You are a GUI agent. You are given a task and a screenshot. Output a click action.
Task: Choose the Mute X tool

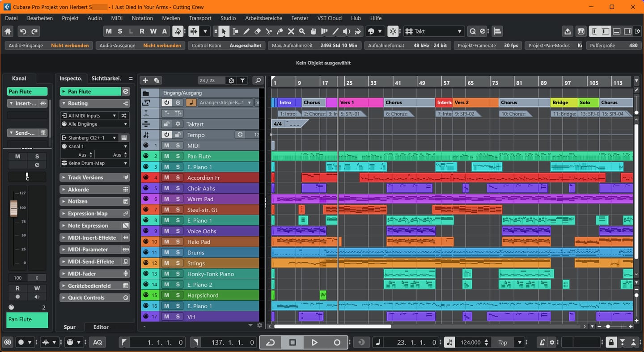click(291, 31)
